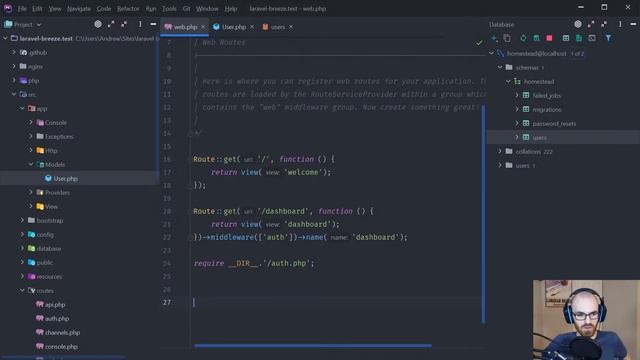
Task: Open data source properties icon
Action: click(x=536, y=38)
